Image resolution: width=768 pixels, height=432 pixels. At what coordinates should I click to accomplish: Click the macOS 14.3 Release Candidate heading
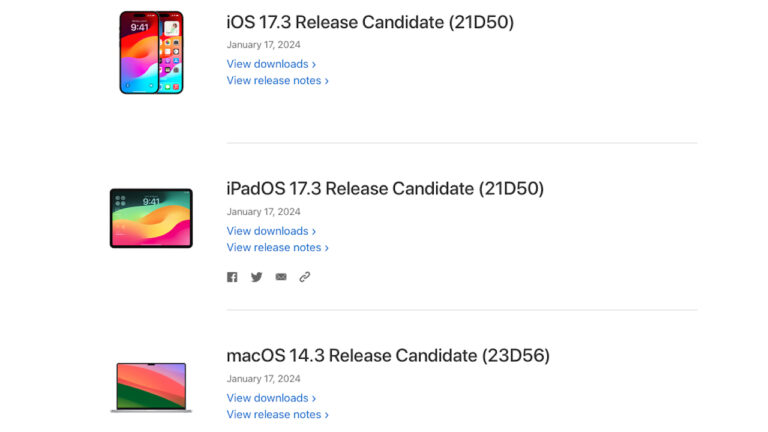point(388,356)
